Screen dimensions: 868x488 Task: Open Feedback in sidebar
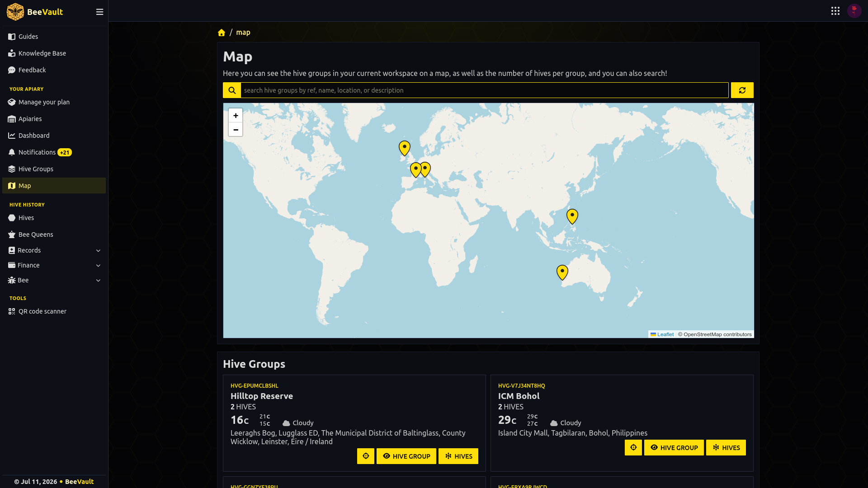pyautogui.click(x=54, y=70)
